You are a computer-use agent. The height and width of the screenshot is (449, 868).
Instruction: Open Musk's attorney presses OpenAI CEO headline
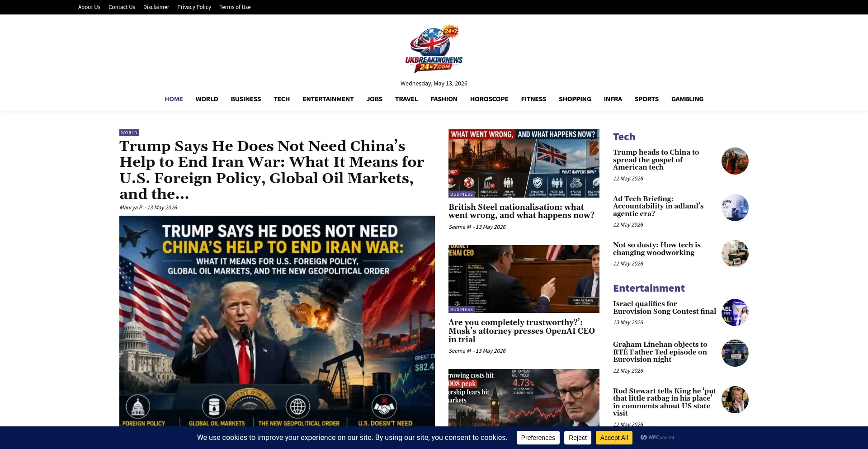point(522,331)
